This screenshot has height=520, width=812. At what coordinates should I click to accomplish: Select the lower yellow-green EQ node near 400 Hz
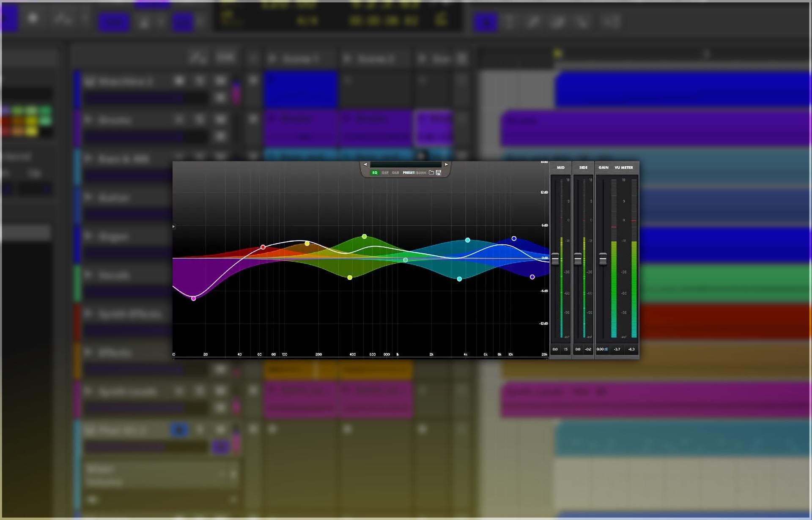coord(350,277)
